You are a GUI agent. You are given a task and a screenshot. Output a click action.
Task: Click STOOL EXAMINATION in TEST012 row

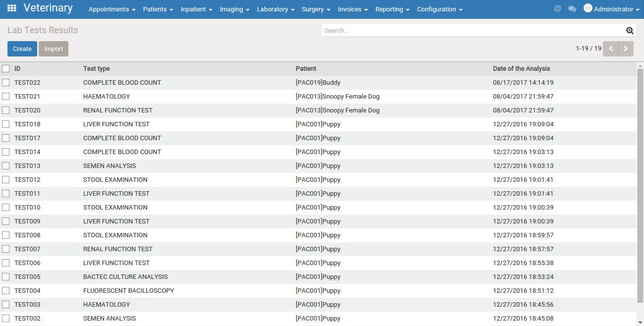point(115,180)
